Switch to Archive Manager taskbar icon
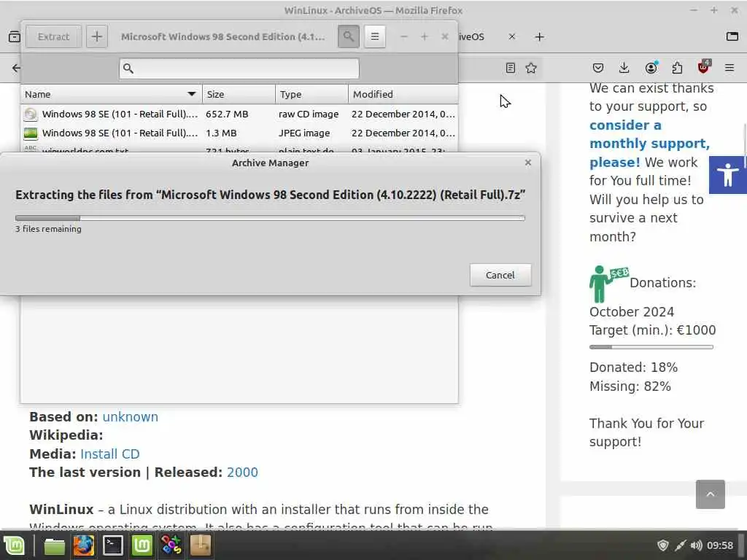Viewport: 747px width, 560px height. [x=201, y=545]
